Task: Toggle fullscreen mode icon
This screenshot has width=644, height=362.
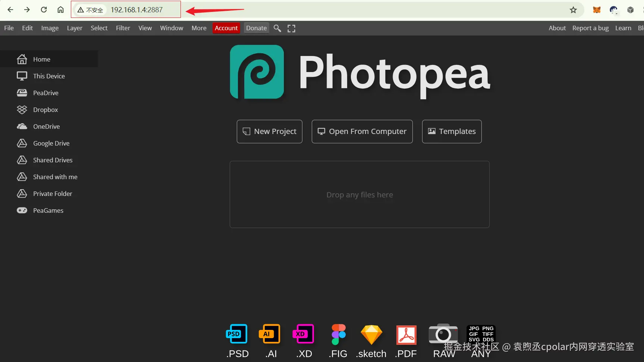Action: 291,28
